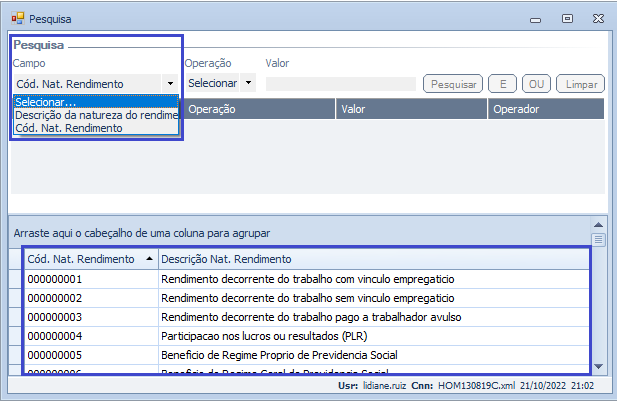Click the OU operator button
618x401 pixels.
tap(535, 84)
